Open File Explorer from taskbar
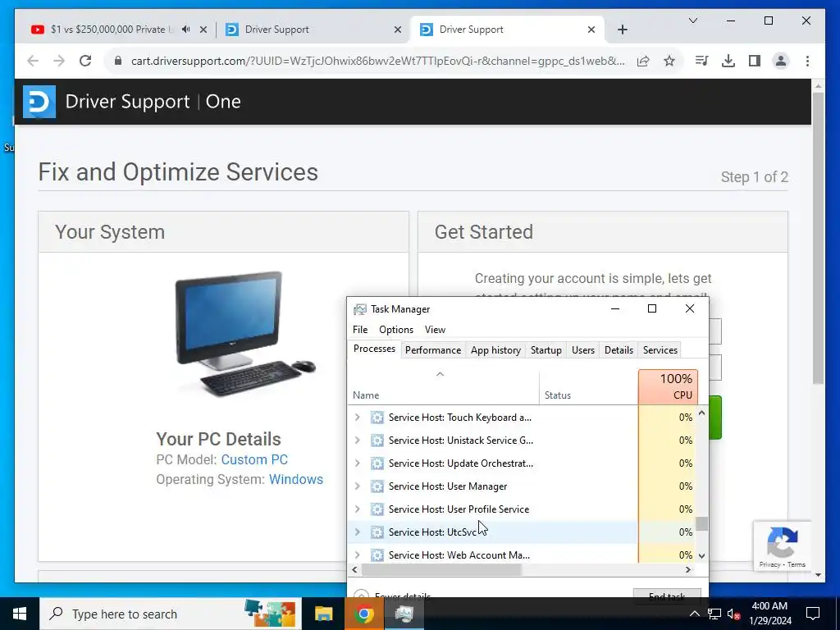The height and width of the screenshot is (630, 840). 323,614
